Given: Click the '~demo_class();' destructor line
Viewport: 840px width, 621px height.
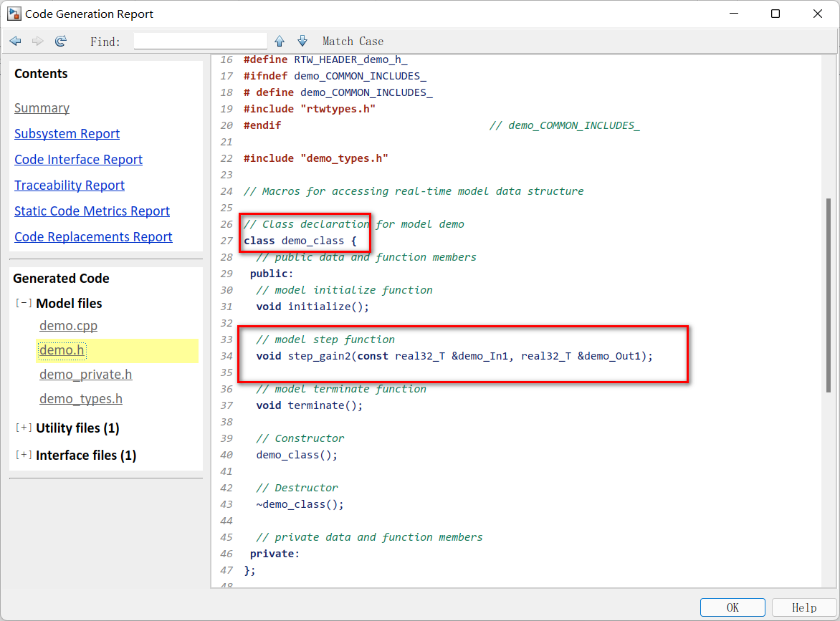Looking at the screenshot, I should (300, 504).
